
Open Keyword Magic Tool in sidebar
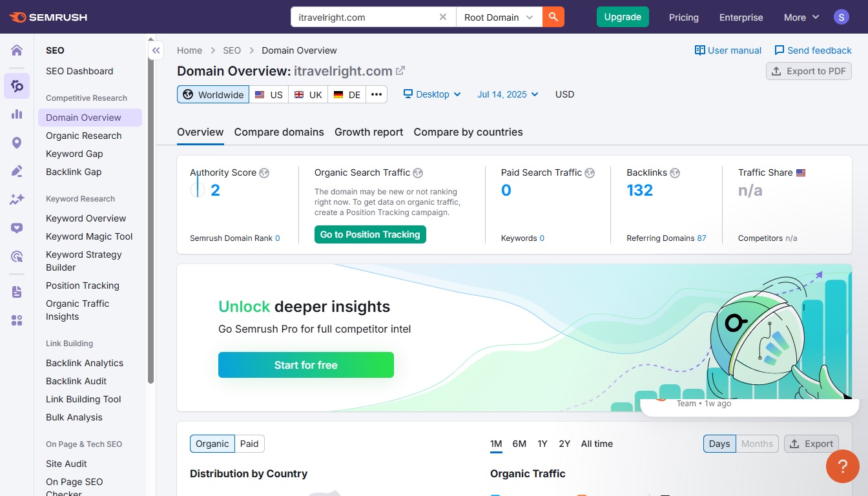[89, 236]
